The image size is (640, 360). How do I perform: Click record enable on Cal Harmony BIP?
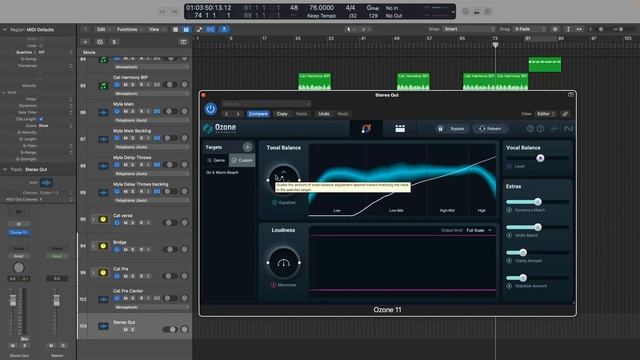(x=141, y=84)
